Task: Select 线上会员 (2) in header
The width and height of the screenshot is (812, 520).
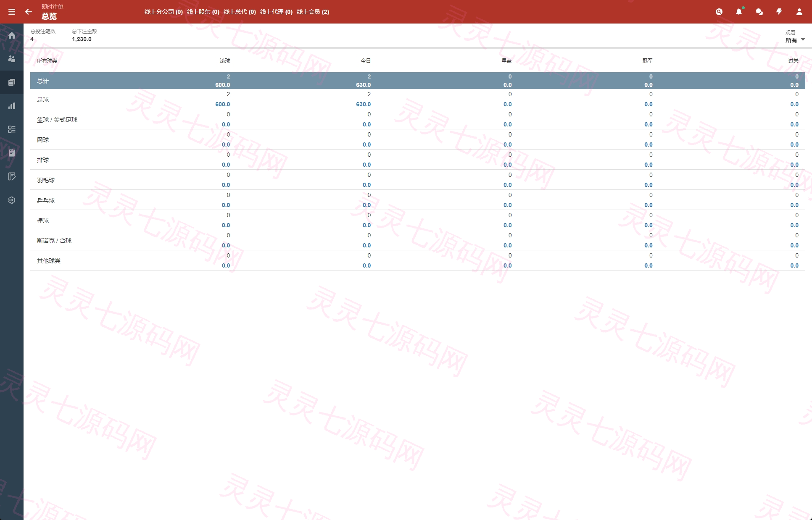Action: point(313,12)
